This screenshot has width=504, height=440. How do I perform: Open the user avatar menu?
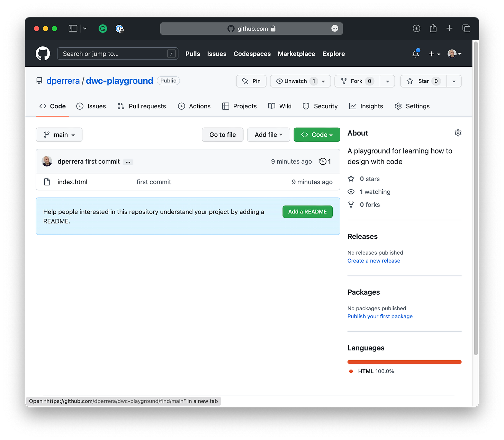(454, 54)
